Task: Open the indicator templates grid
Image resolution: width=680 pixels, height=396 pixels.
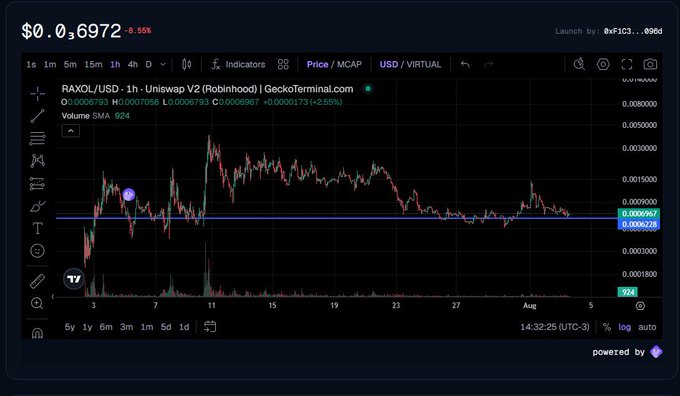Action: (283, 65)
